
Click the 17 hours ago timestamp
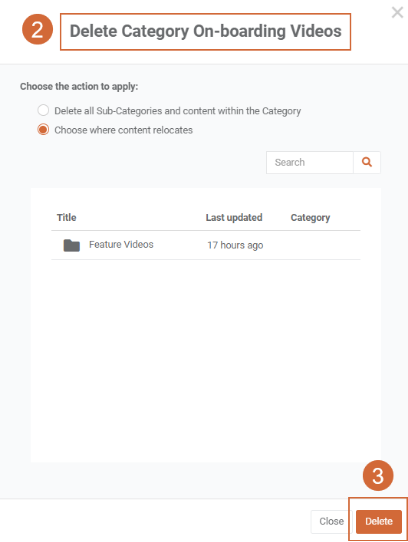point(235,245)
